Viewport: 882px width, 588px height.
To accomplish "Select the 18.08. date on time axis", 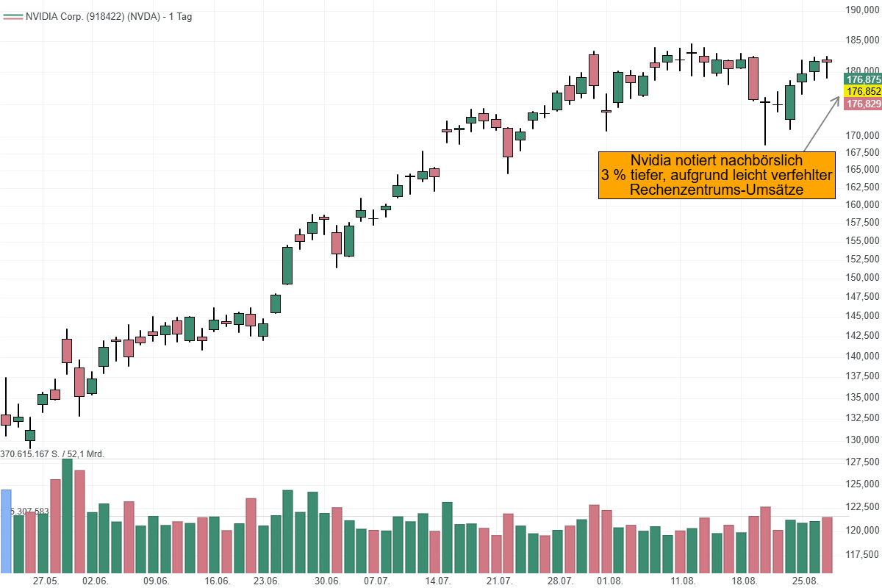I will click(744, 581).
